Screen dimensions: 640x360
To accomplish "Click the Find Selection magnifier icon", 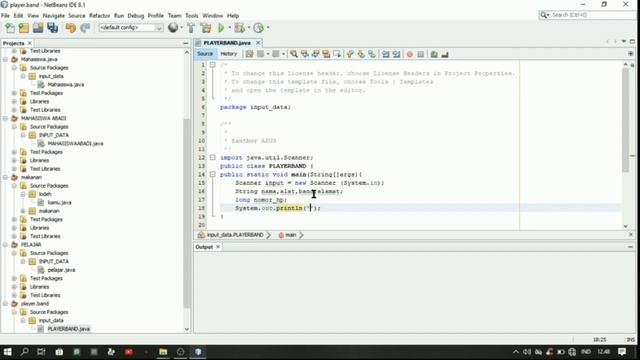I will coord(293,54).
